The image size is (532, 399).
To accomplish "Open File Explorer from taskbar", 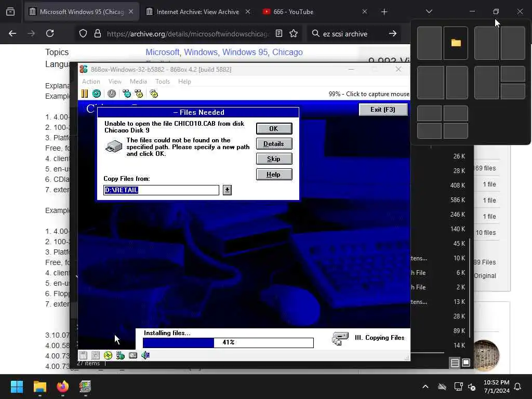I will 39,387.
